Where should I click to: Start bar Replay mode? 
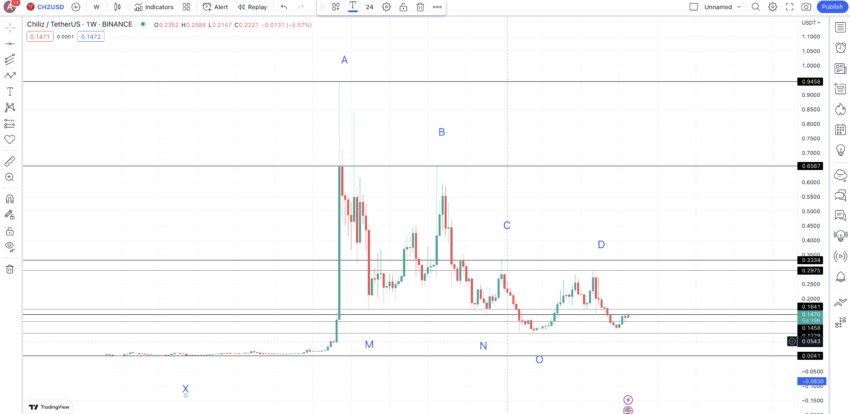(252, 7)
